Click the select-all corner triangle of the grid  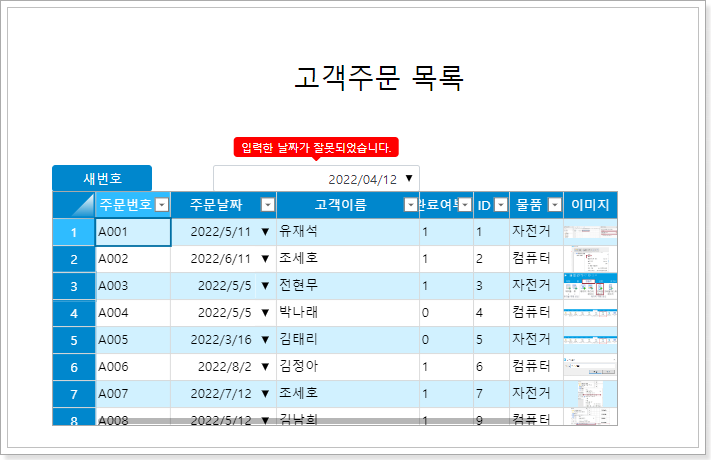pos(74,205)
